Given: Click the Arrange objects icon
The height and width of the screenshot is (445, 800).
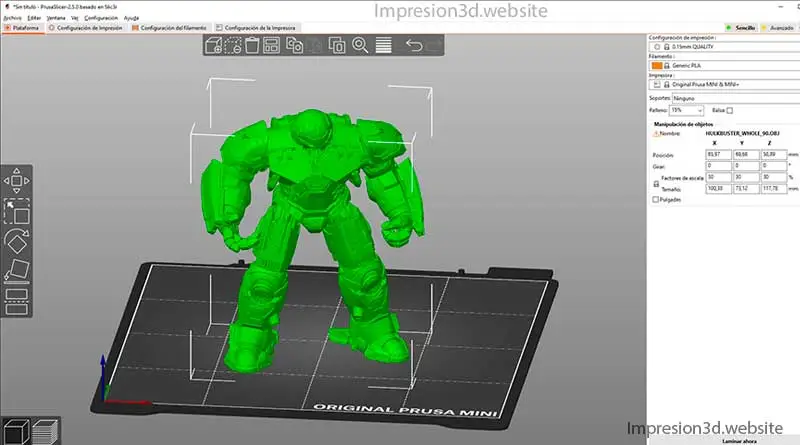Looking at the screenshot, I should (271, 45).
